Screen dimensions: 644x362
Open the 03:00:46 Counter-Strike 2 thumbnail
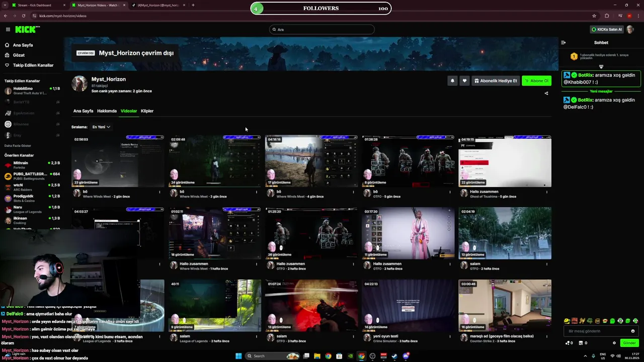tap(505, 306)
